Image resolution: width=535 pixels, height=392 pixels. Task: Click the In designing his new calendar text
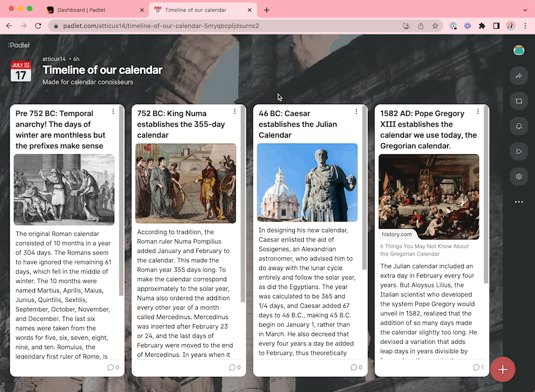[x=307, y=291]
